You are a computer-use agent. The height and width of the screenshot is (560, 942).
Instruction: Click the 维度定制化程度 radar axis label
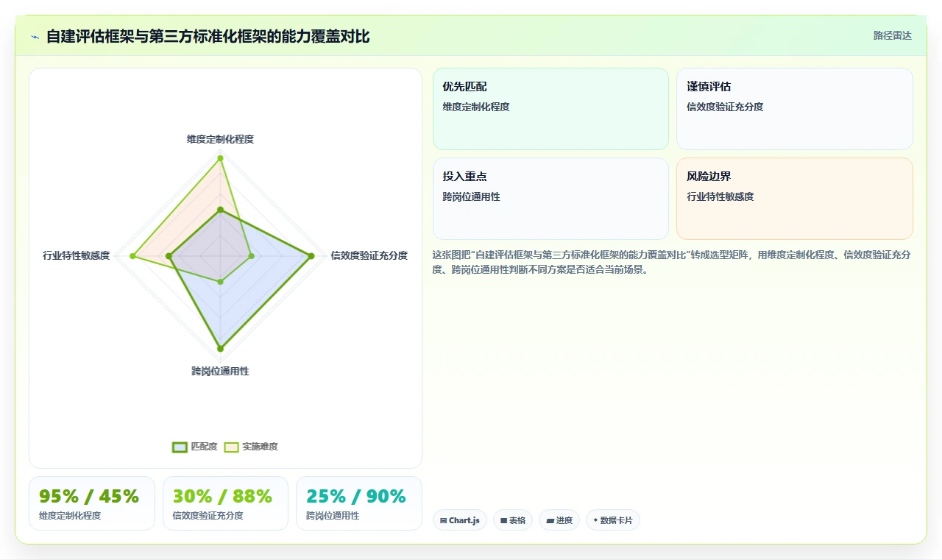[x=220, y=139]
